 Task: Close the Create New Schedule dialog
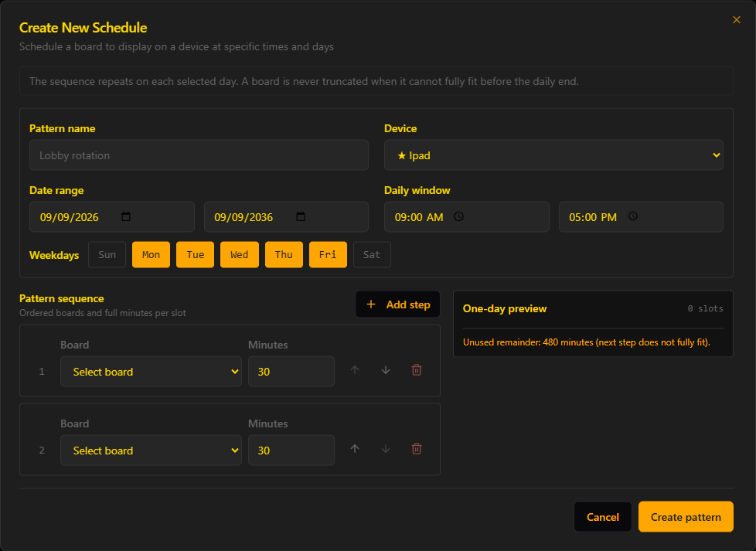point(736,20)
